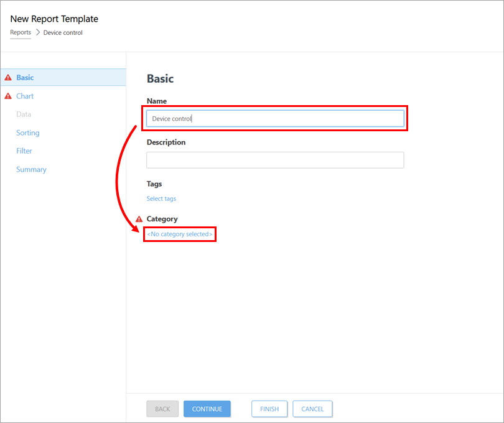Screen dimensions: 504x423
Task: Cancel the new report template
Action: point(312,409)
